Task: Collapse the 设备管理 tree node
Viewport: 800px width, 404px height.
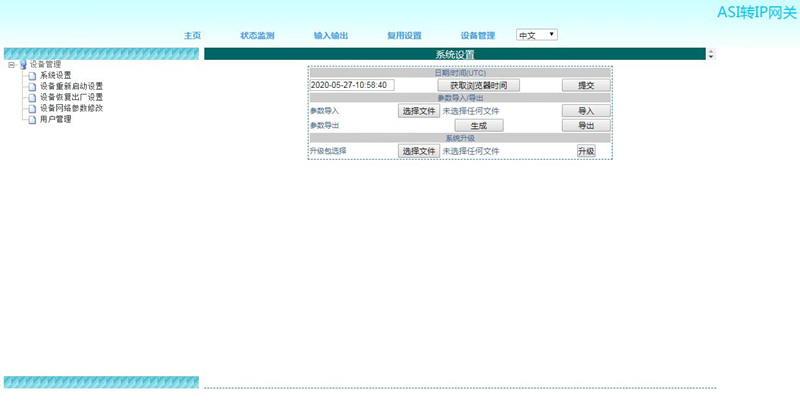Action: [x=12, y=65]
